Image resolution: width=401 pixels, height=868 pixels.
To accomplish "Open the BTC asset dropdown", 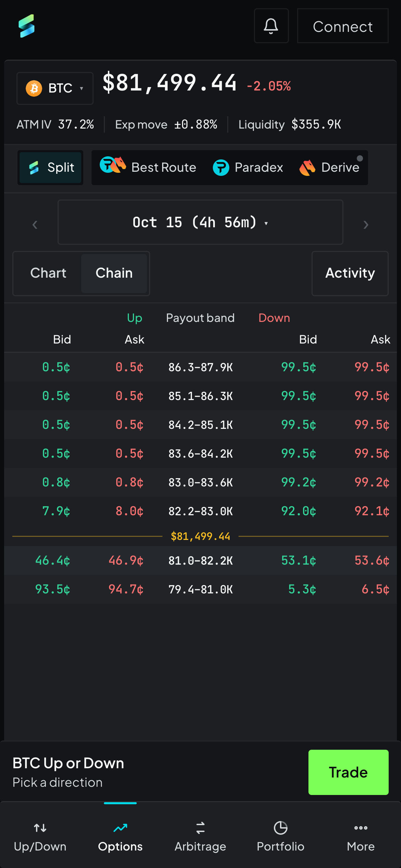I will pyautogui.click(x=55, y=88).
